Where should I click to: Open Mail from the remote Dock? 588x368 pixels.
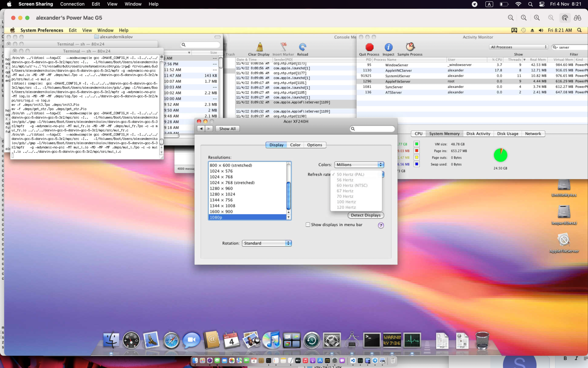coord(151,340)
